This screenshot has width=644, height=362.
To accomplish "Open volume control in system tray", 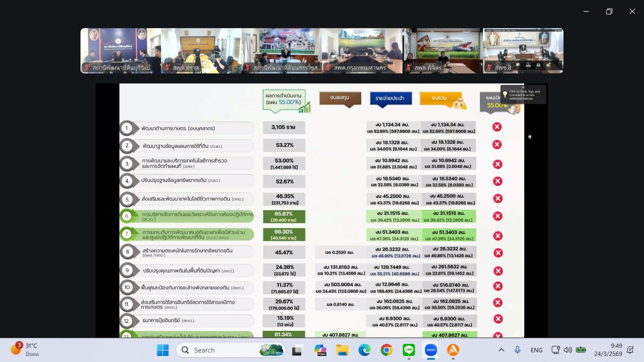I will pyautogui.click(x=568, y=350).
